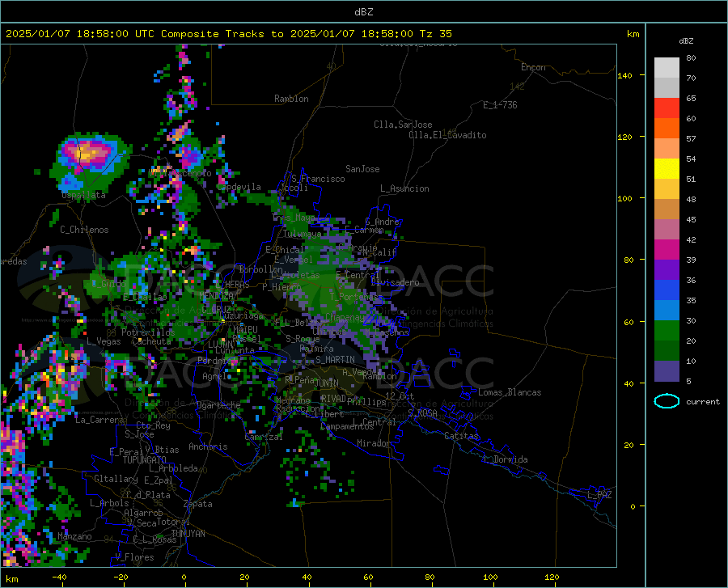Pick the light orange 57-54 dBZ swatch
728x588 pixels.
click(667, 149)
